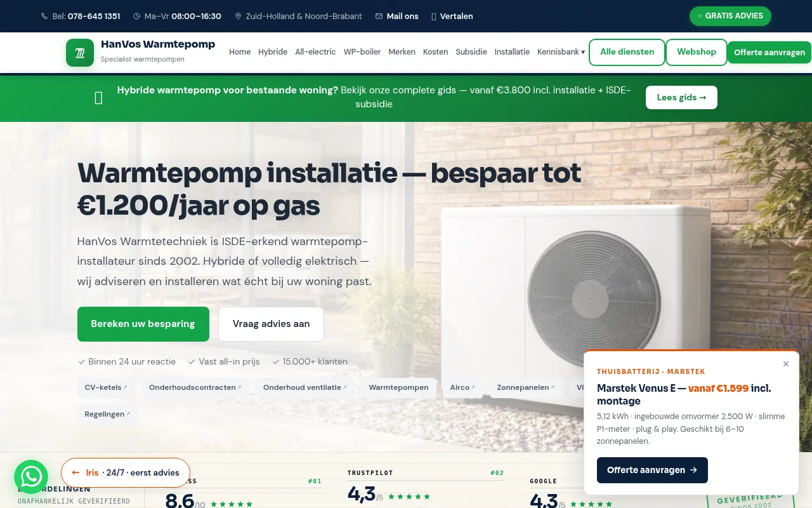Screen dimensions: 812x508
Task: Open Hybride menu item
Action: click(x=273, y=52)
